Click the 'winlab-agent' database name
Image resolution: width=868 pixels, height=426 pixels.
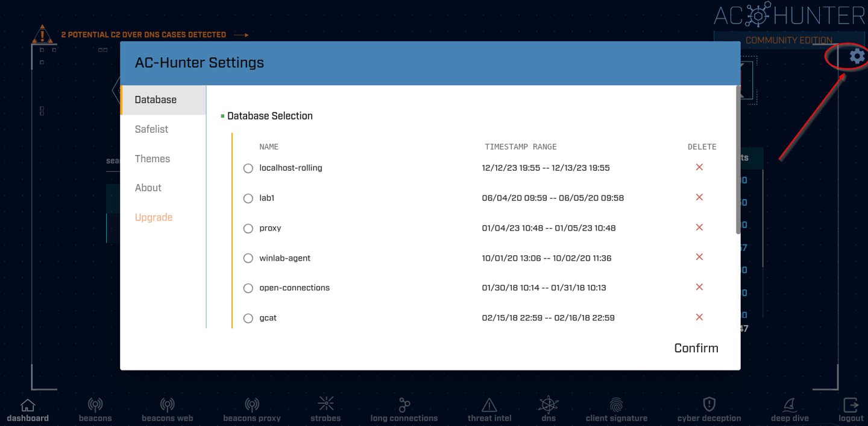click(285, 258)
